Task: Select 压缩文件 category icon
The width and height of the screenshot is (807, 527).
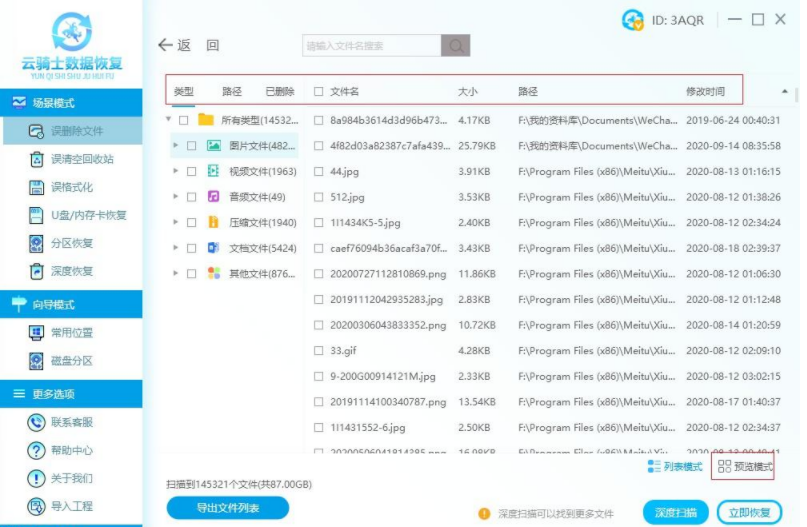Action: (x=214, y=222)
